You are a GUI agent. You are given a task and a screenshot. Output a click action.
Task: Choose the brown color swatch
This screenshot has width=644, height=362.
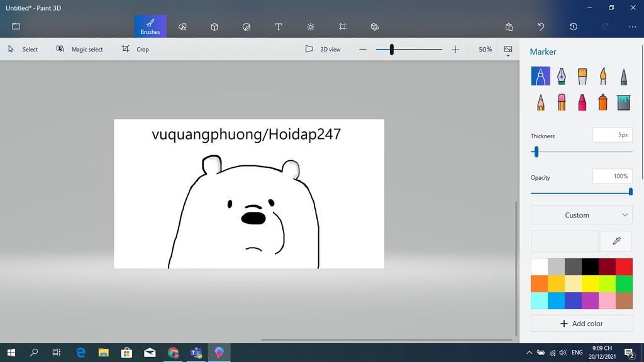click(x=624, y=300)
